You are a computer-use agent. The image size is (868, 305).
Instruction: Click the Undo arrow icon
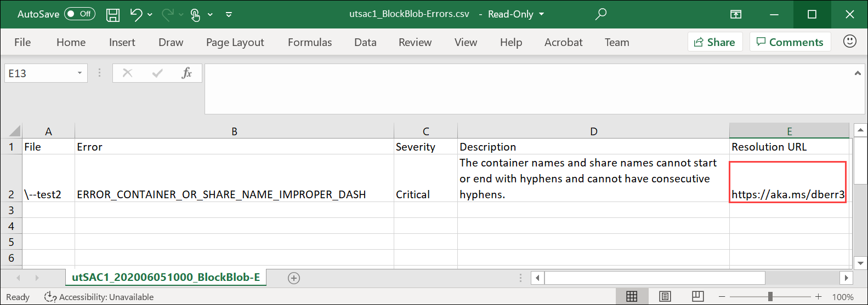pyautogui.click(x=135, y=15)
